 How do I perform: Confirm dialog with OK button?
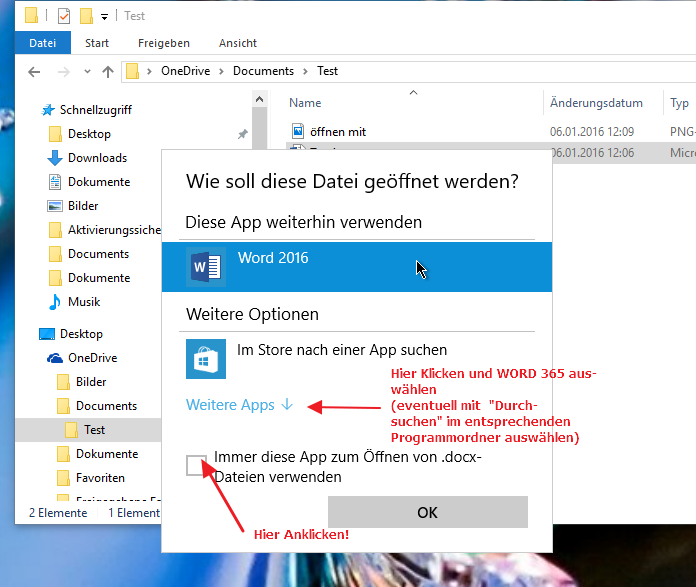428,512
